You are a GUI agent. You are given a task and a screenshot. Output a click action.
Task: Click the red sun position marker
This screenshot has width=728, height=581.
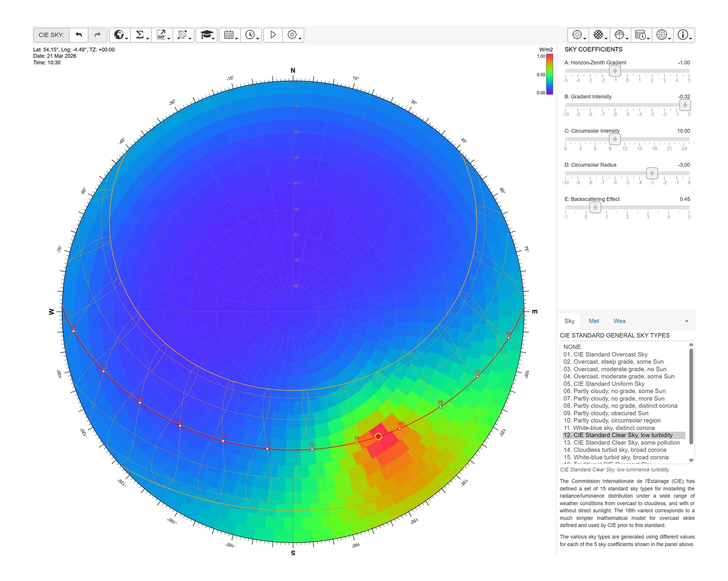pos(378,437)
